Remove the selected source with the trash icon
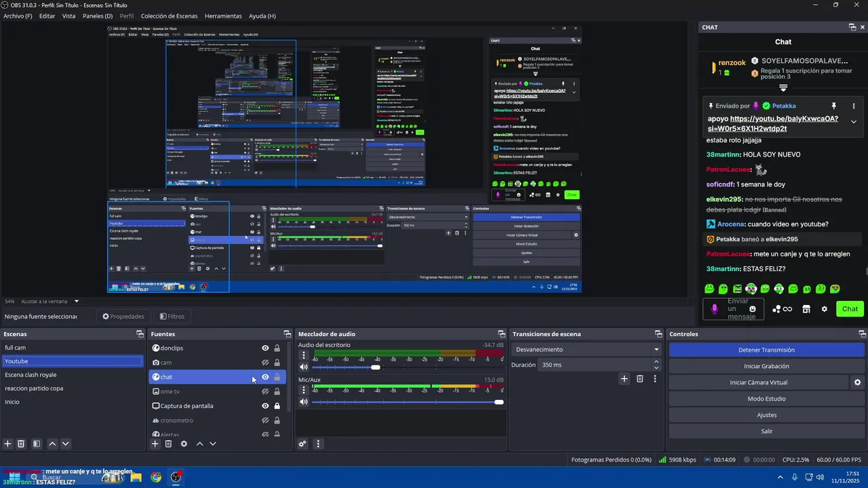 (168, 444)
